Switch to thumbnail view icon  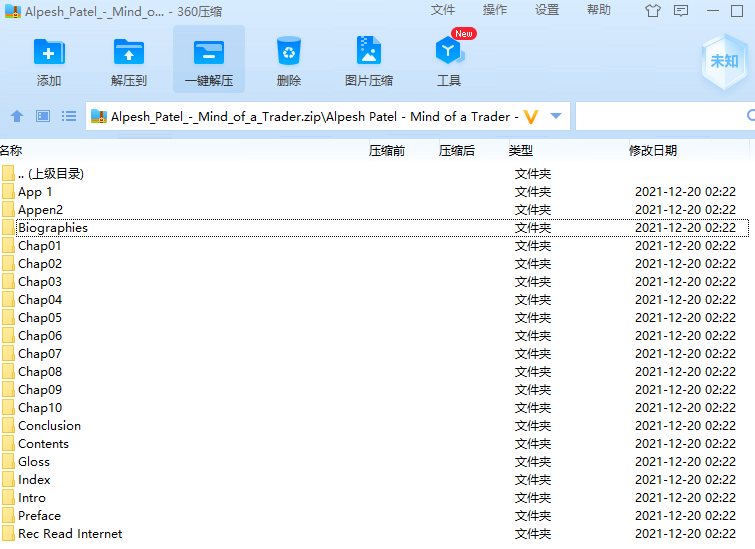(x=43, y=116)
